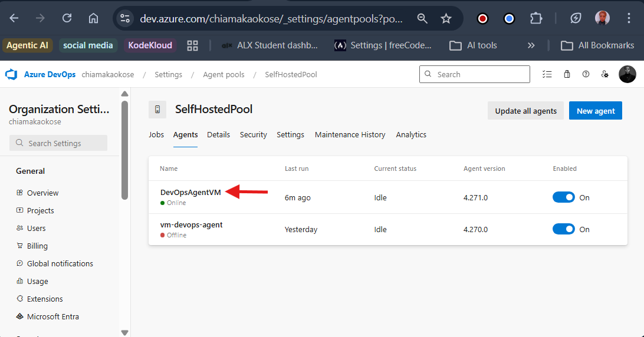
Task: Open Global notifications in sidebar
Action: coord(60,263)
